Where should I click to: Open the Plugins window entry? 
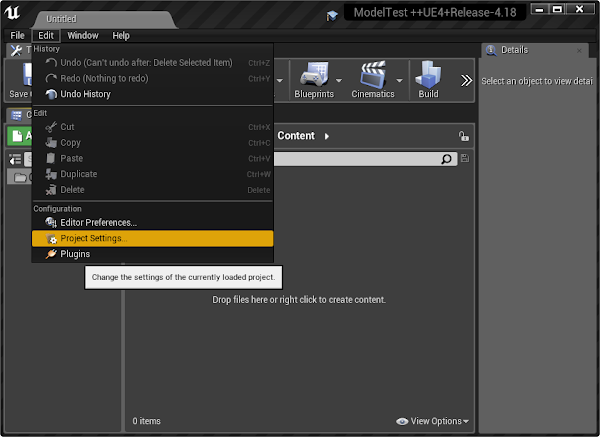coord(152,254)
